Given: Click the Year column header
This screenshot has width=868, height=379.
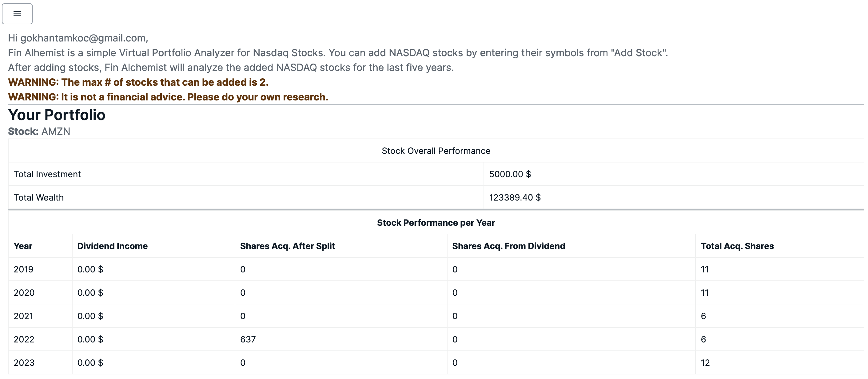Looking at the screenshot, I should click(x=23, y=246).
